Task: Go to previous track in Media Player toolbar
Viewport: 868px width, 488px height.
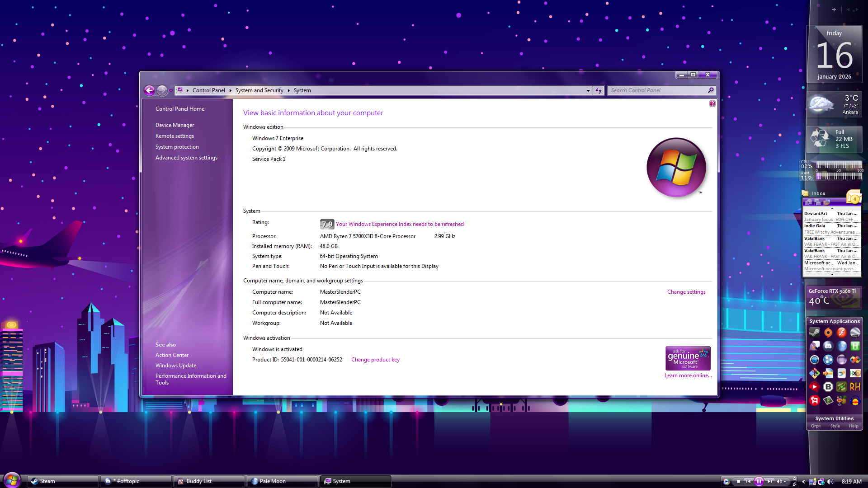Action: click(x=748, y=482)
